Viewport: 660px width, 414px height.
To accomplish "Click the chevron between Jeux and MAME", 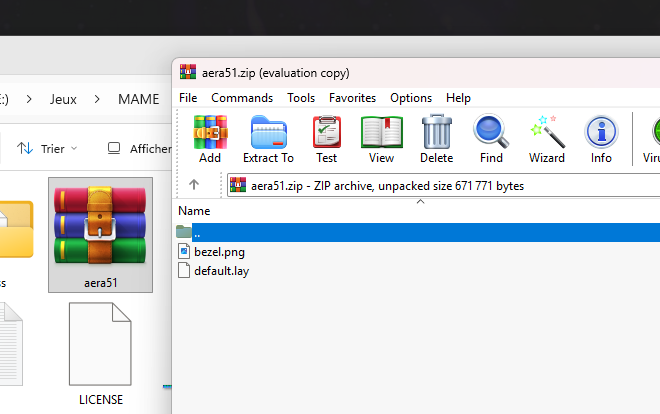I will (97, 99).
